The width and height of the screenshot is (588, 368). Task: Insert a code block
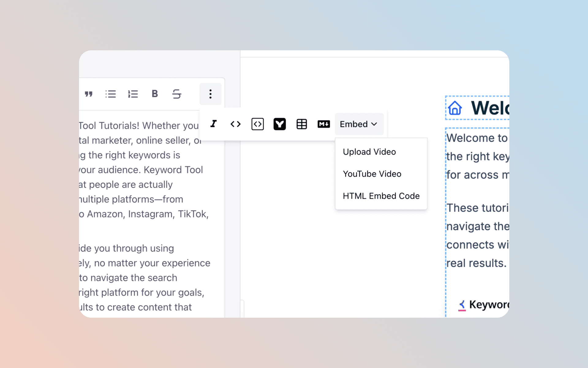pyautogui.click(x=258, y=124)
